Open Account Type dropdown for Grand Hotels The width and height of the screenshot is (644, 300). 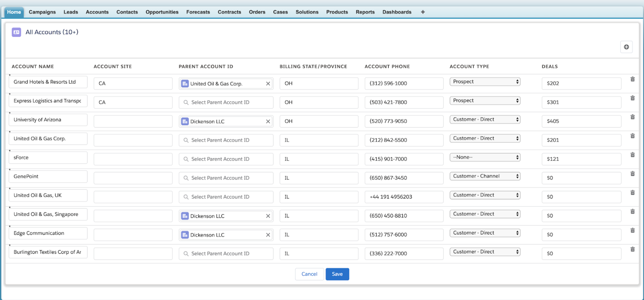(x=485, y=82)
